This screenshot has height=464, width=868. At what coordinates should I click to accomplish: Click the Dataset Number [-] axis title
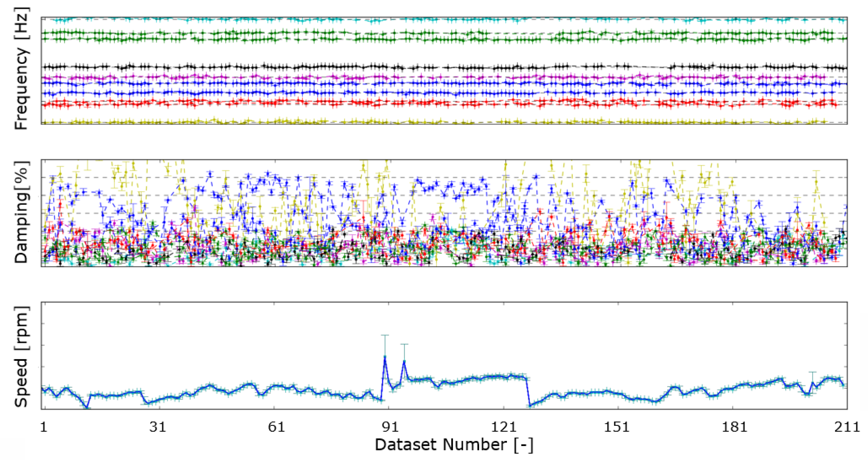[454, 444]
